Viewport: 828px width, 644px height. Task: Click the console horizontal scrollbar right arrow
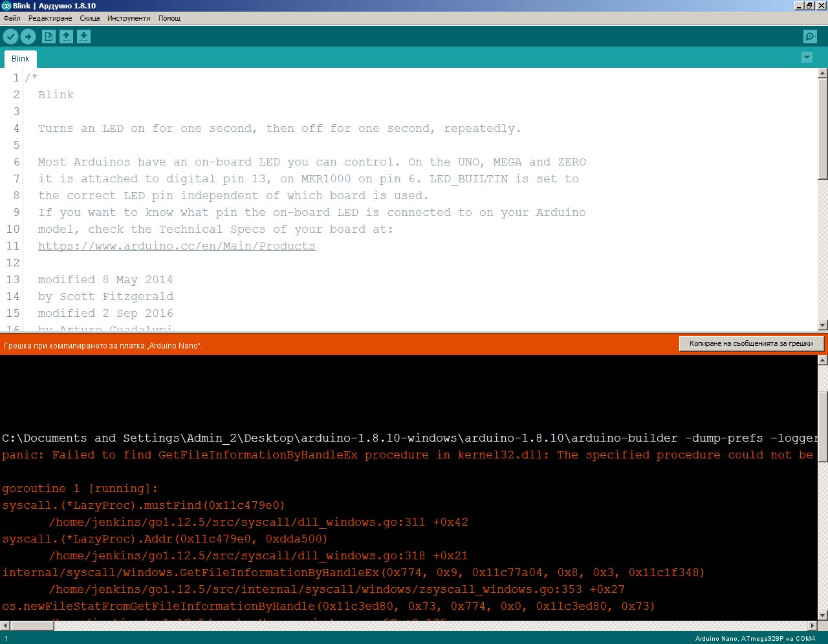(813, 625)
